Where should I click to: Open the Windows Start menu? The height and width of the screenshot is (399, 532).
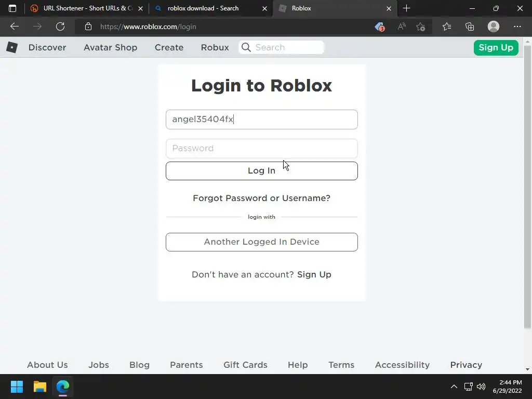coord(17,387)
